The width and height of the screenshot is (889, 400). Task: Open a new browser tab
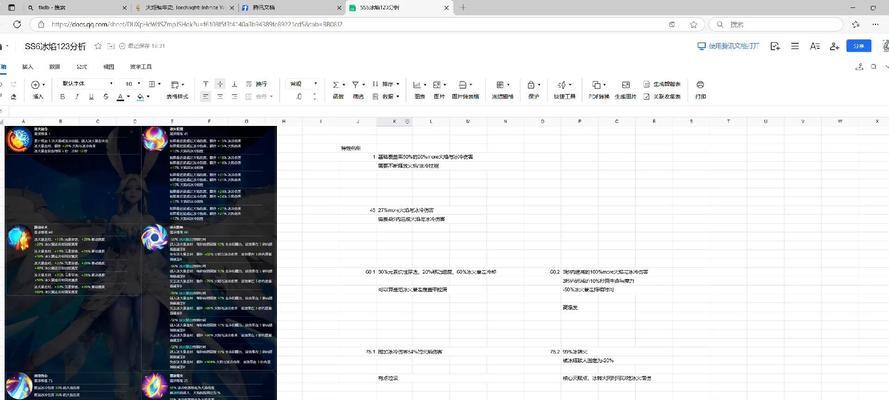coord(463,8)
